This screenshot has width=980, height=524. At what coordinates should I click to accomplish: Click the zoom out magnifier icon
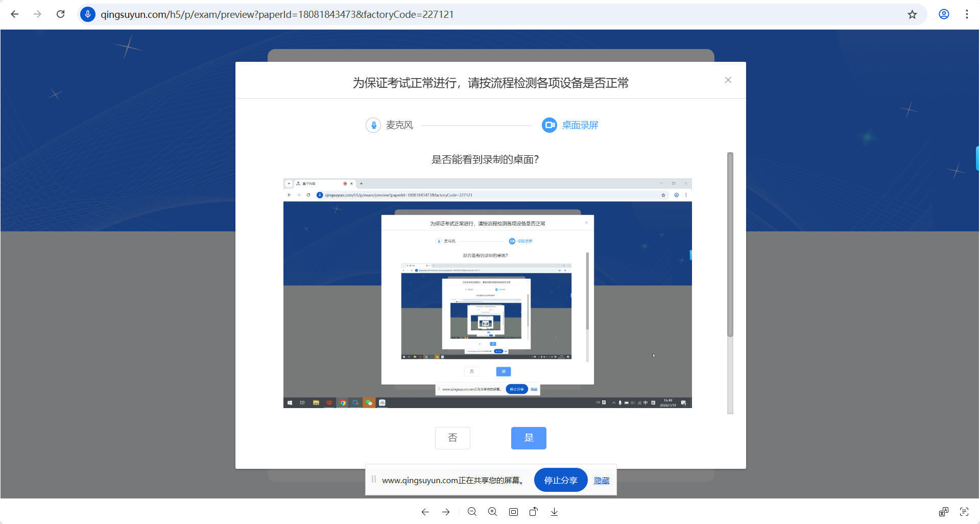click(472, 512)
